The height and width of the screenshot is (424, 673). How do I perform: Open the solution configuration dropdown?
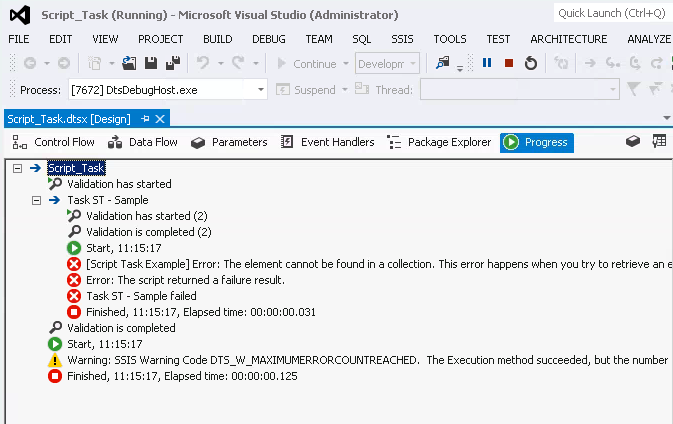412,63
